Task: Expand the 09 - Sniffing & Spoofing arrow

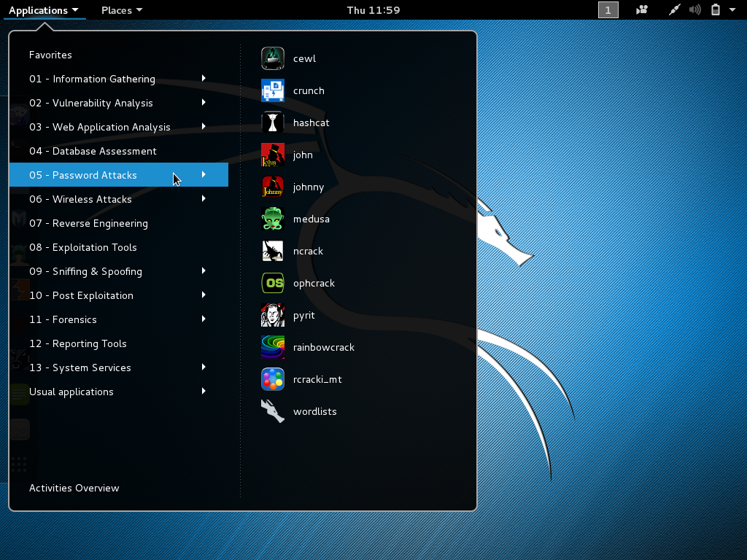Action: [204, 271]
